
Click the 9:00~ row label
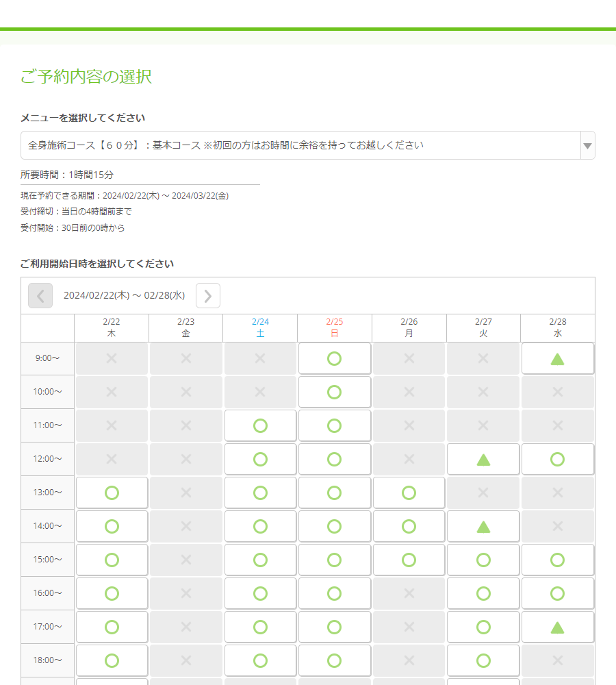47,358
